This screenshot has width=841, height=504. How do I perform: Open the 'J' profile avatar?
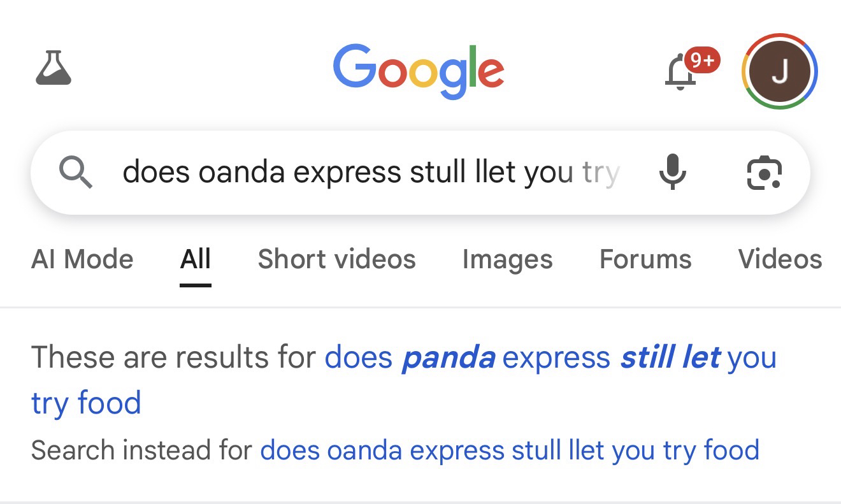[779, 71]
